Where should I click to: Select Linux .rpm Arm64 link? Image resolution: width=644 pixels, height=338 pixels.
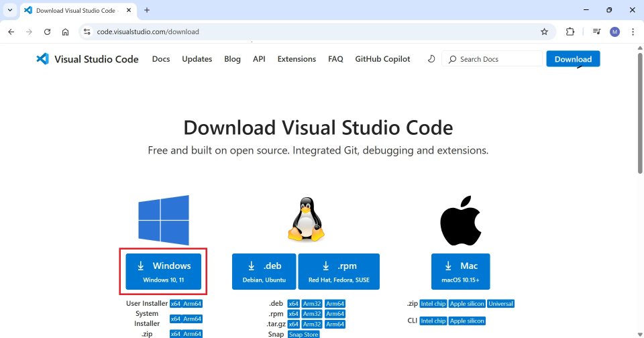tap(335, 314)
